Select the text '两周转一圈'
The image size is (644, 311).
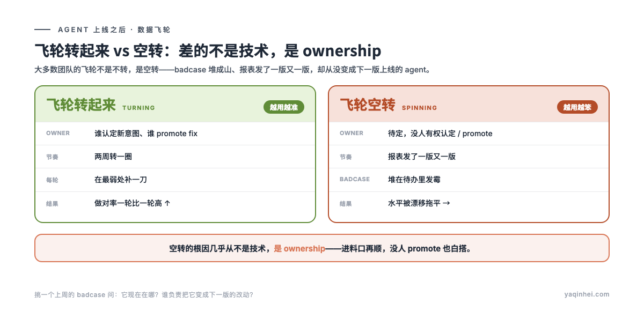(113, 157)
